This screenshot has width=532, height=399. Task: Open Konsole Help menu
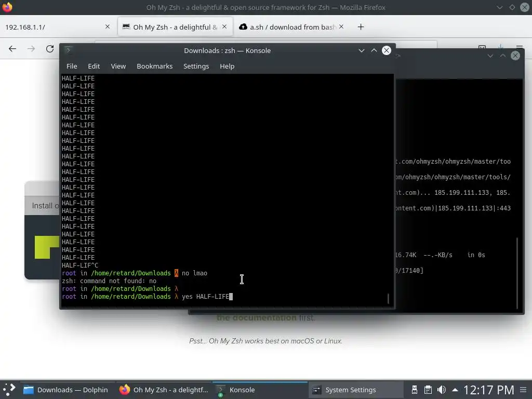[x=227, y=66]
